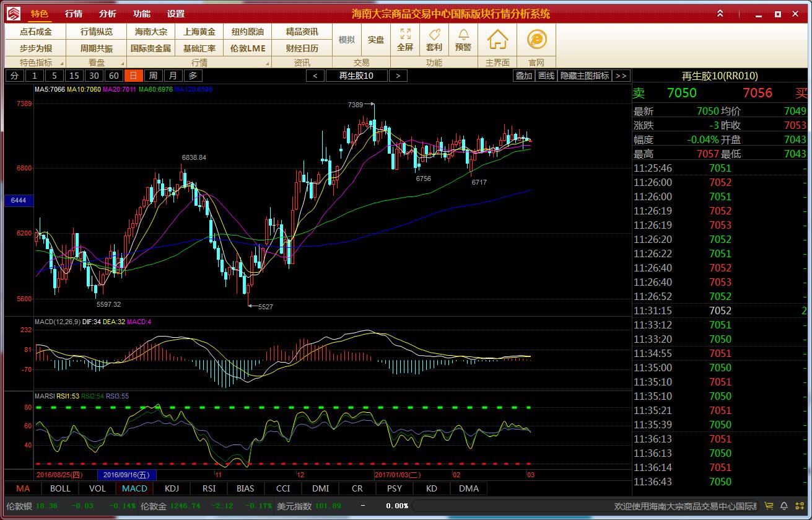Open the 官网 official website icon

(536, 40)
